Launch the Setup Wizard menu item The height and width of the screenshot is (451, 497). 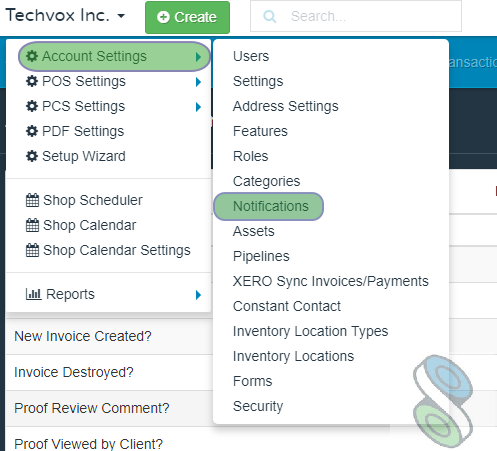109,156
